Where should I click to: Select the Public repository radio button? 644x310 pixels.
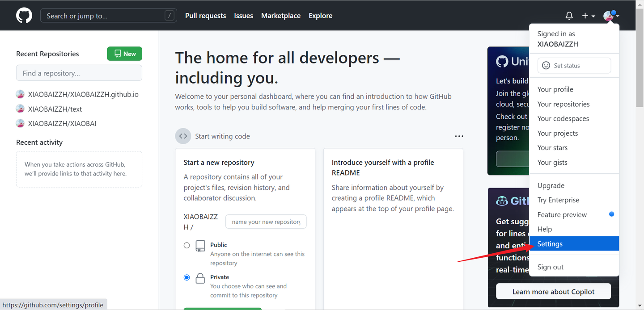pyautogui.click(x=187, y=245)
